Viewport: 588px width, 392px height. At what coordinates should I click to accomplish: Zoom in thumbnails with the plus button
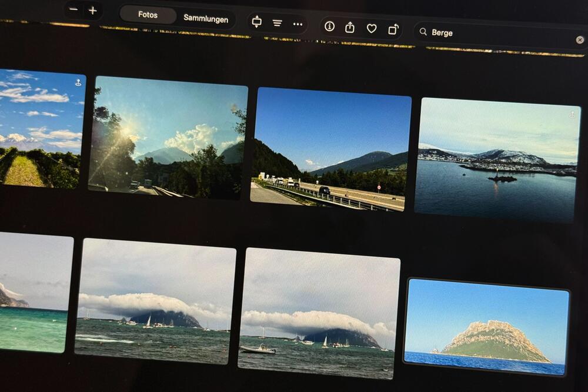tap(92, 9)
